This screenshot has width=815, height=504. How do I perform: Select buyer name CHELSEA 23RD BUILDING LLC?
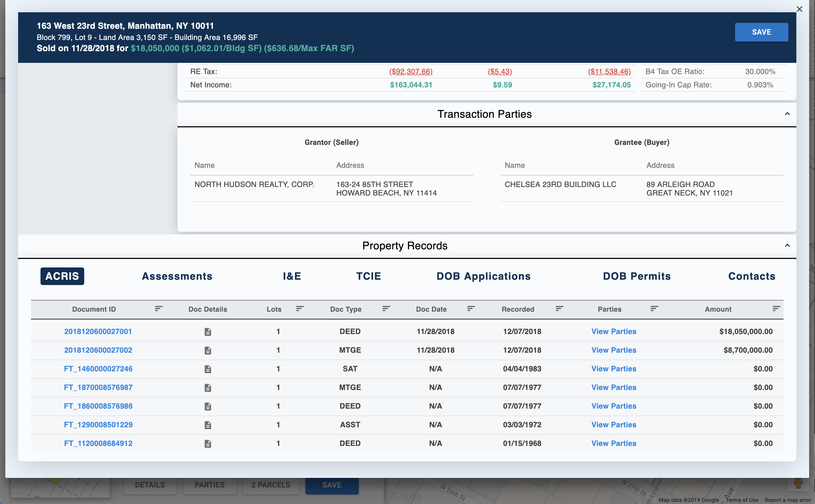(x=560, y=184)
